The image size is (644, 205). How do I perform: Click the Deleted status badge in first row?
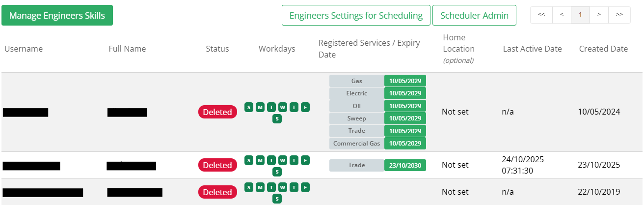217,112
